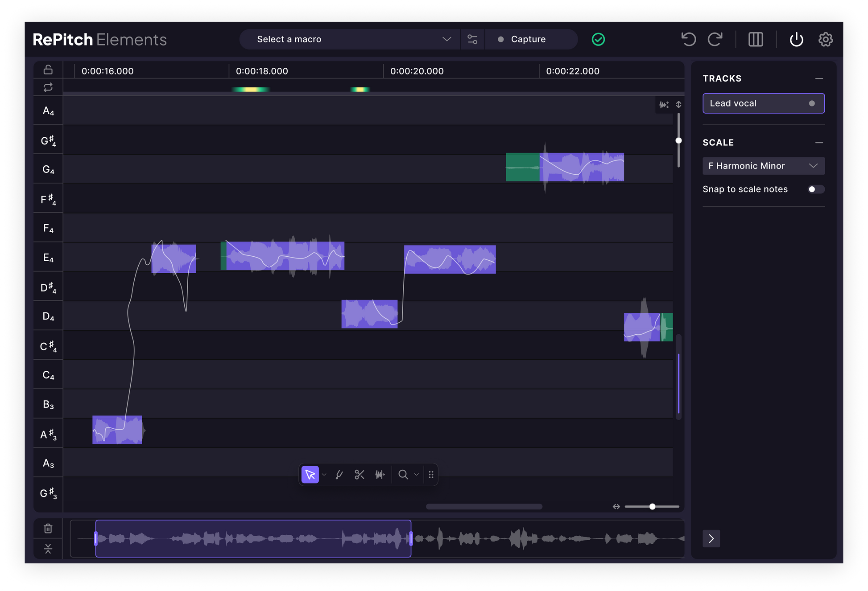Screen dimensions: 868x591
Task: Click the side panel collapse arrow button
Action: (711, 539)
